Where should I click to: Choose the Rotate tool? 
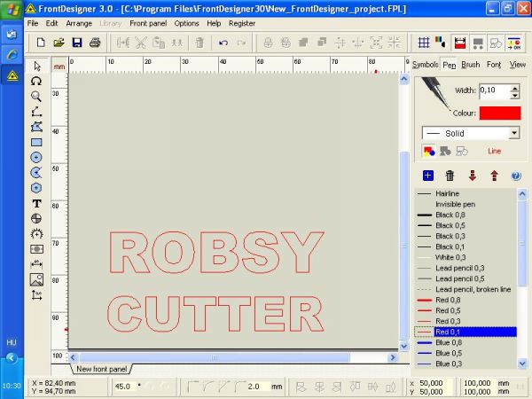(x=36, y=81)
